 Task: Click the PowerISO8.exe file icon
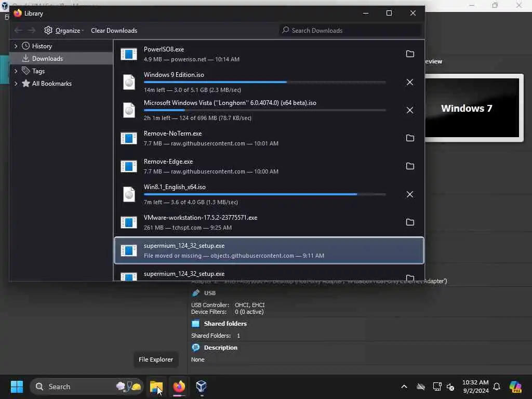pyautogui.click(x=129, y=54)
